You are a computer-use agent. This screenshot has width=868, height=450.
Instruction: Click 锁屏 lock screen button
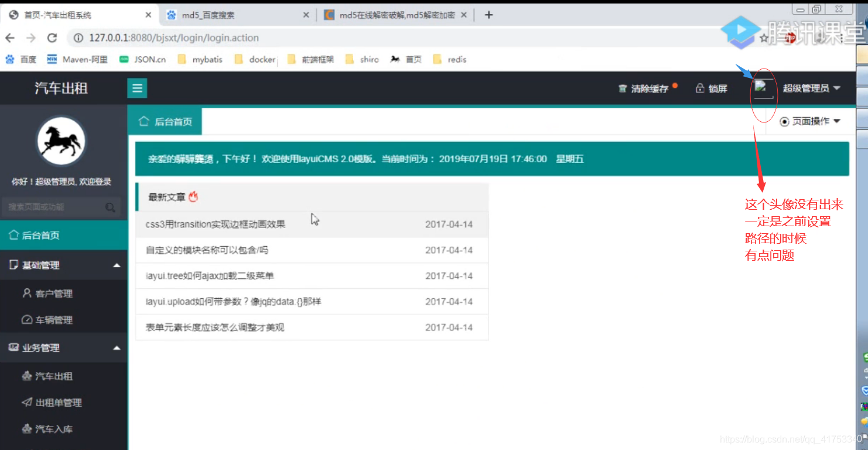coord(711,89)
